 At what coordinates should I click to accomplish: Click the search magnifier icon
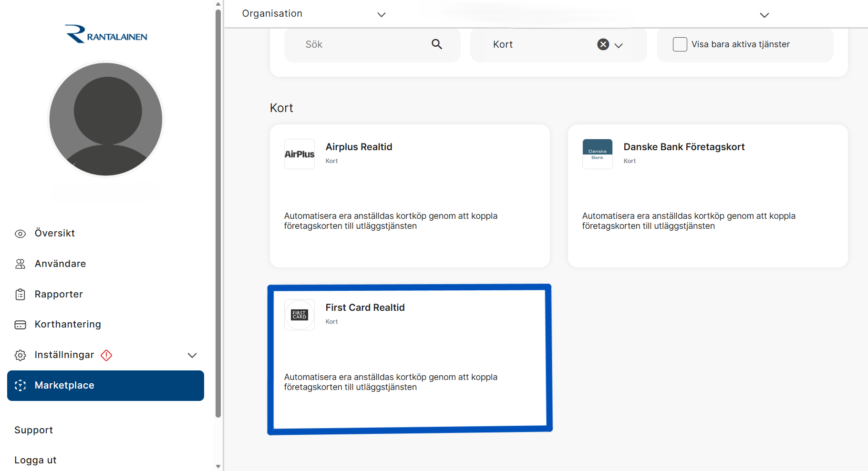tap(437, 44)
